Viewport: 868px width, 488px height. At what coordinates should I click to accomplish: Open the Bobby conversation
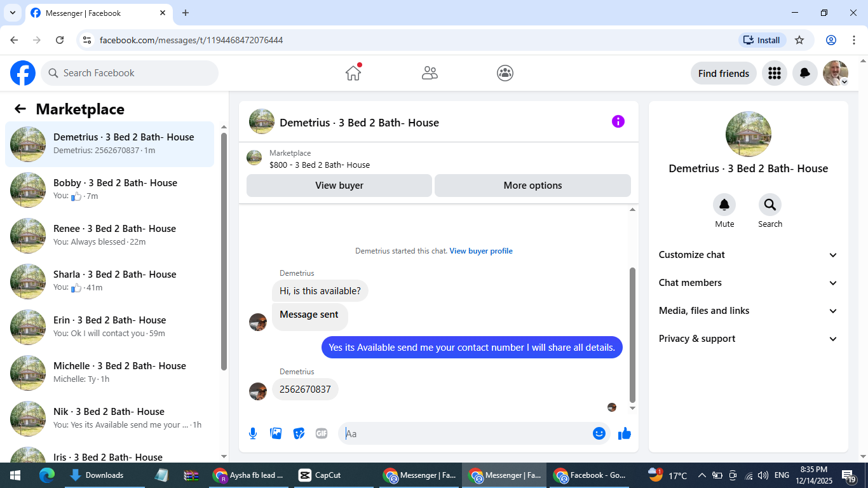click(x=109, y=190)
